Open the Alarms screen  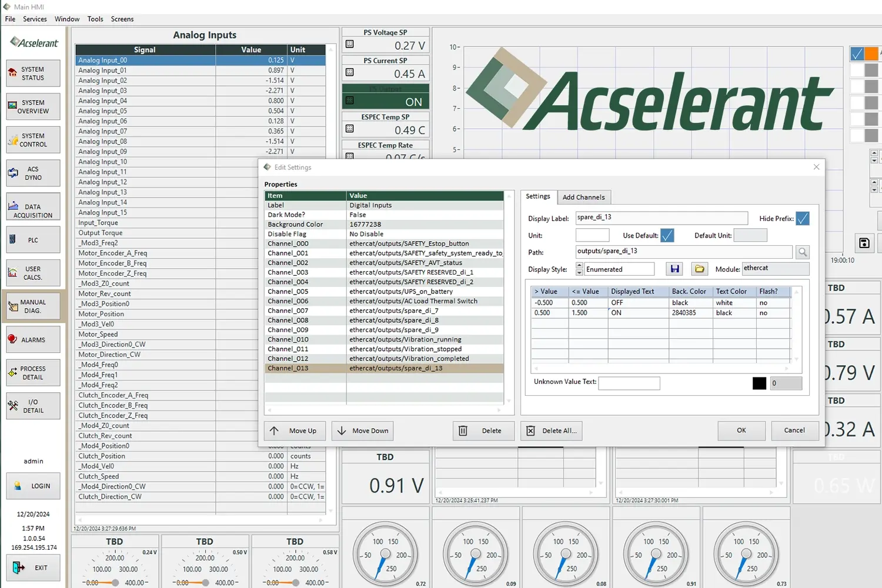(x=33, y=340)
